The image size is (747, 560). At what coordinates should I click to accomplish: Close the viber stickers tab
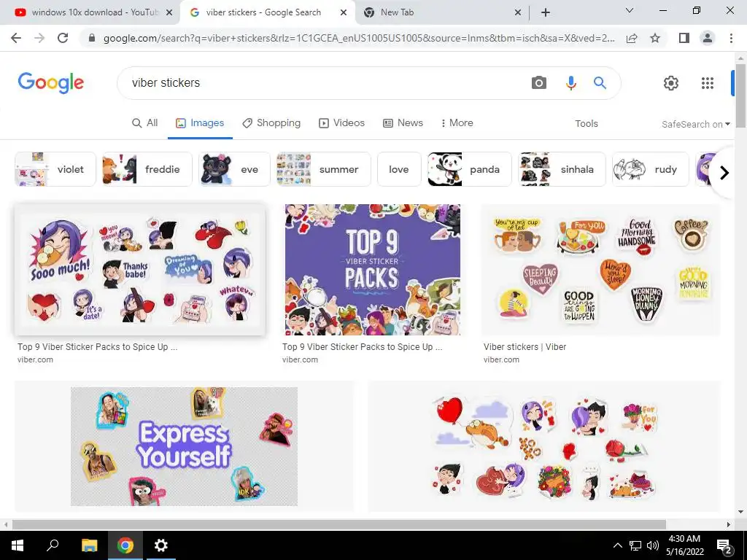(344, 12)
